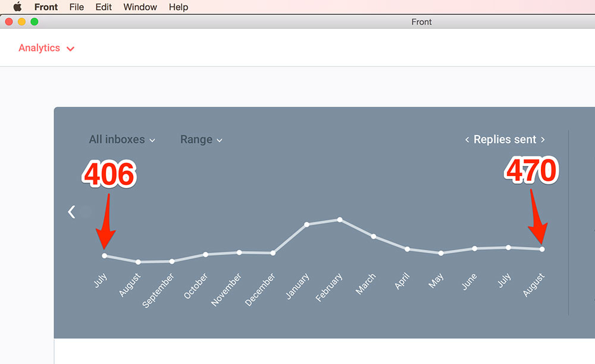595x364 pixels.
Task: Maximize the Front window with green button
Action: click(x=35, y=21)
